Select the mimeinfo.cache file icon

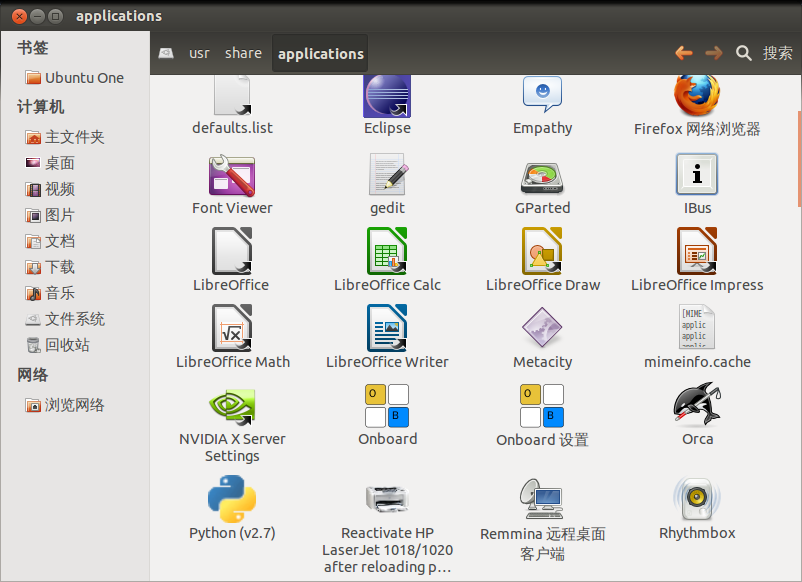click(697, 327)
